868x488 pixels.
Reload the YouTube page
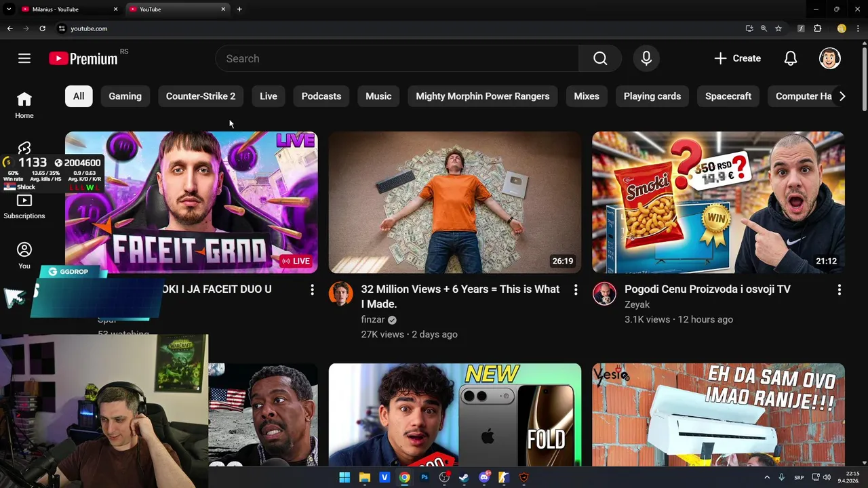coord(42,28)
